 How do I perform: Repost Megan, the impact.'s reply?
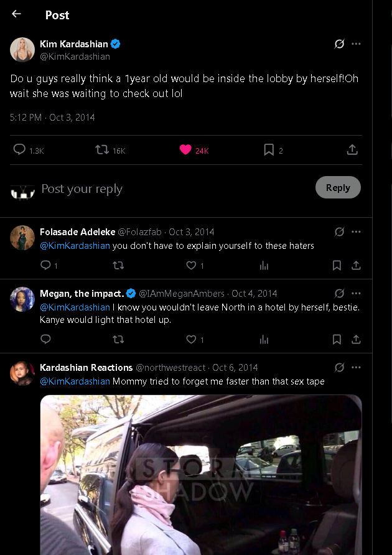click(x=118, y=339)
